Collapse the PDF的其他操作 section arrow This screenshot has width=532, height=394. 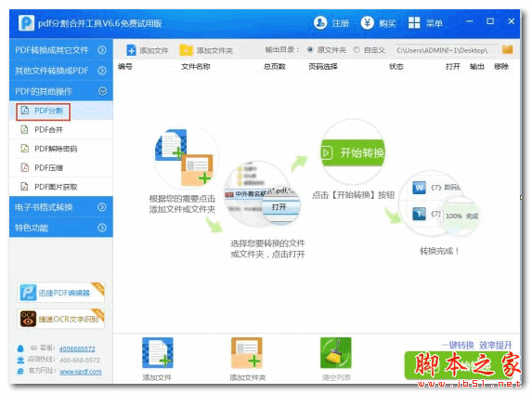[x=102, y=91]
